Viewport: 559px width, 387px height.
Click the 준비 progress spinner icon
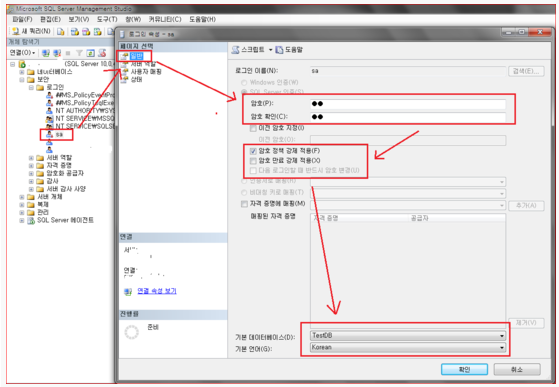[131, 332]
